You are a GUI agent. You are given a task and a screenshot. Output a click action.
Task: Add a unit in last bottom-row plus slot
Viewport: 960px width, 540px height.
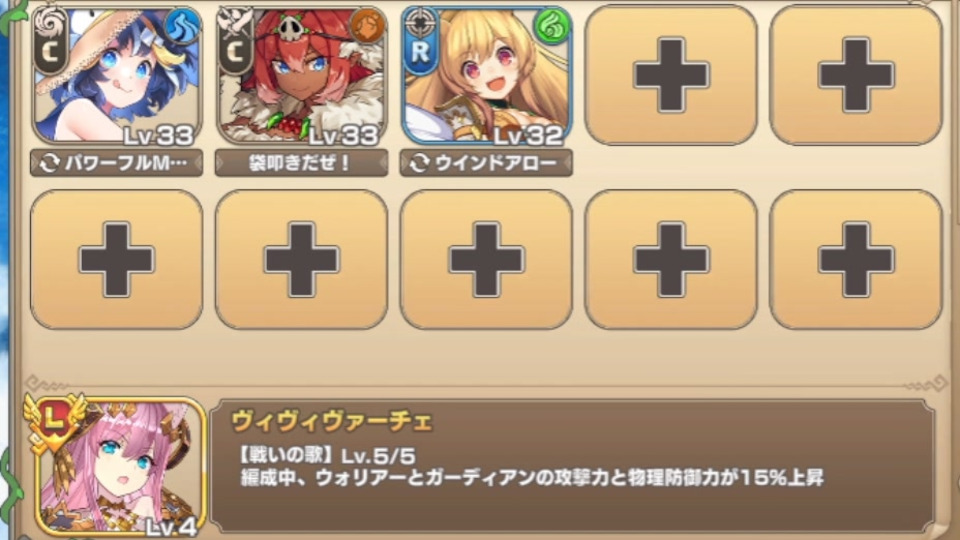(856, 260)
